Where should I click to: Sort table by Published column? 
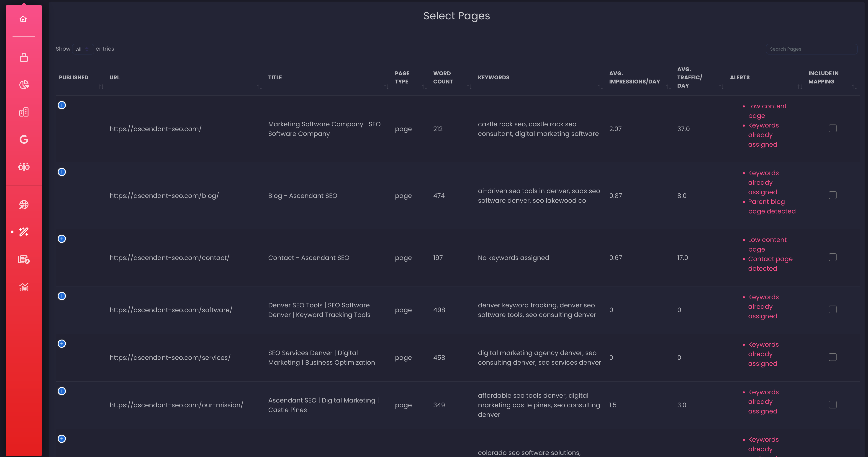[x=101, y=87]
